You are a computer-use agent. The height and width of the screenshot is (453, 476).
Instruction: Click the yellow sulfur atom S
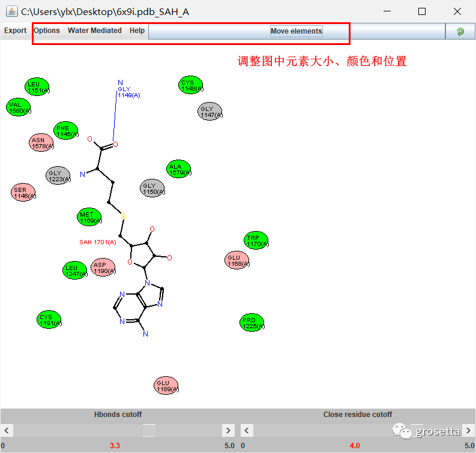[x=124, y=217]
